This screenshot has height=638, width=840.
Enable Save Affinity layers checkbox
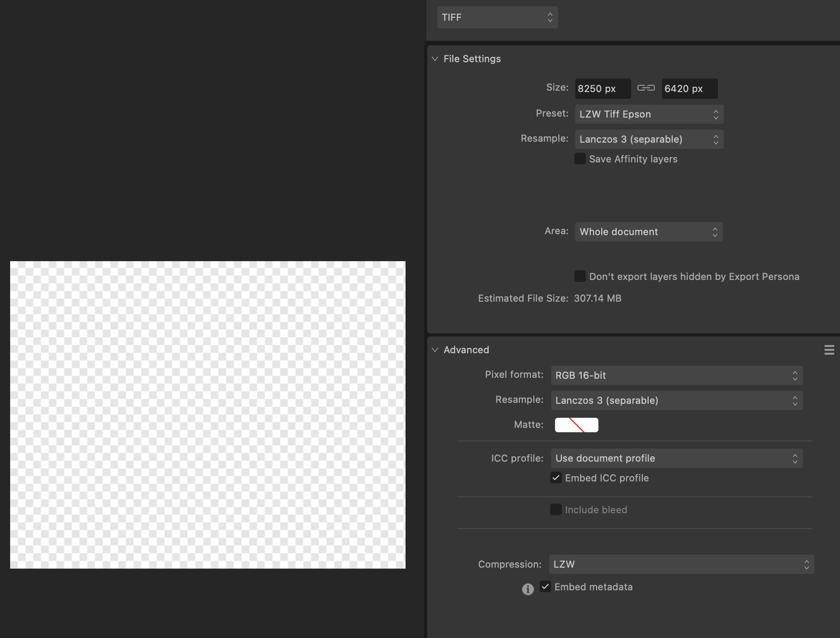(x=580, y=159)
